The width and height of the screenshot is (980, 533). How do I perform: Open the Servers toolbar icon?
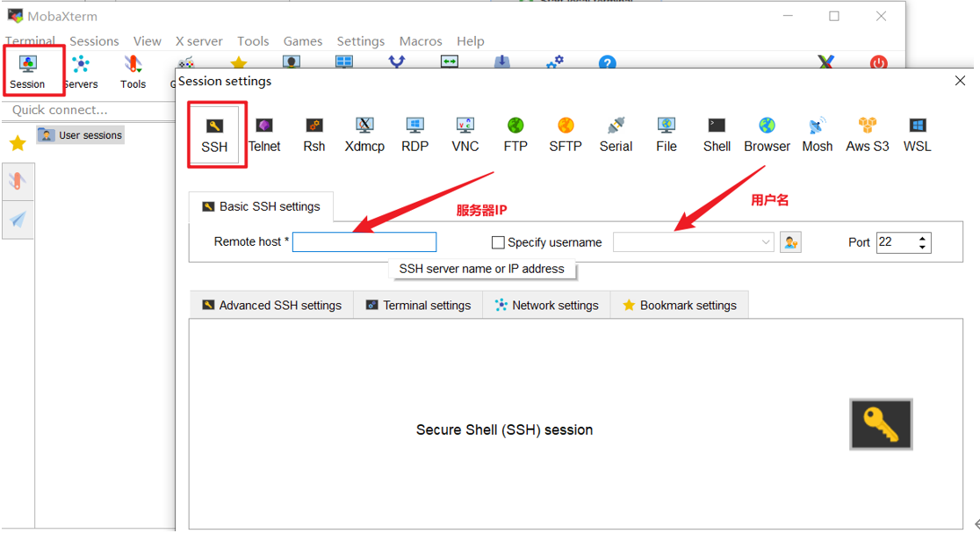[81, 71]
